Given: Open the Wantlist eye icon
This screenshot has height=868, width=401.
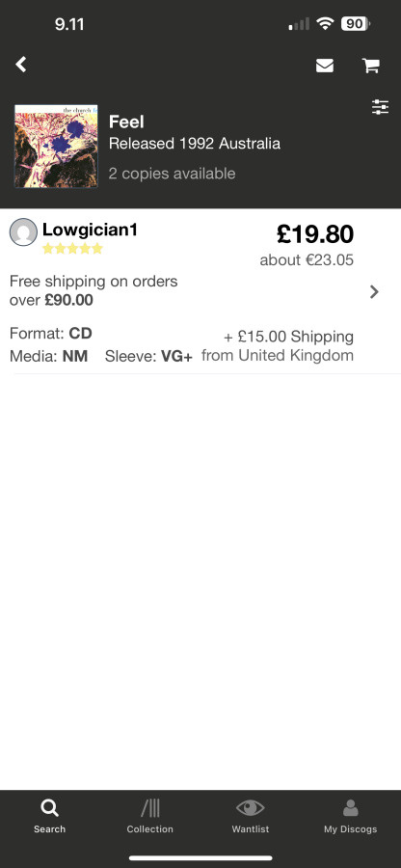Looking at the screenshot, I should pos(250,809).
